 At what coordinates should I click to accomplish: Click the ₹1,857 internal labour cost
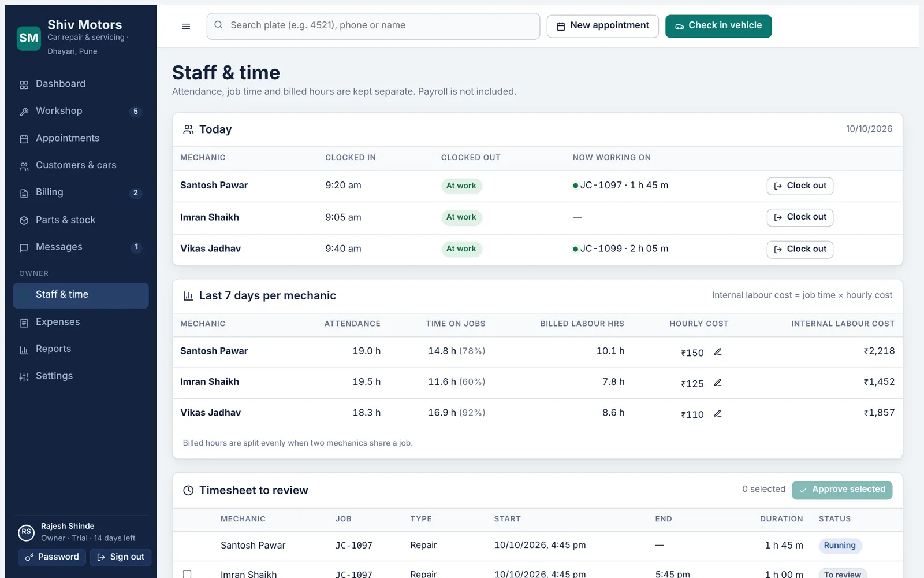pos(879,413)
